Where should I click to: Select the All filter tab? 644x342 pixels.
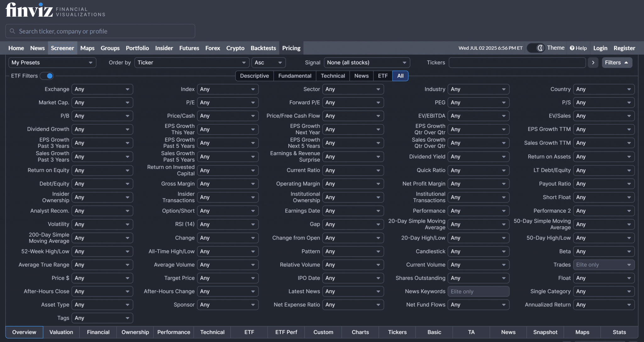(400, 76)
